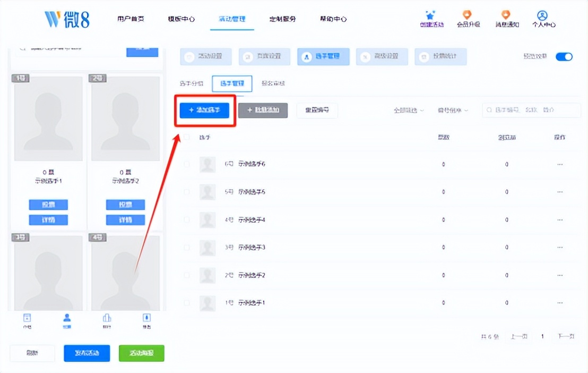Open the 编号倒序 sort dropdown
Image resolution: width=588 pixels, height=373 pixels.
tap(453, 111)
